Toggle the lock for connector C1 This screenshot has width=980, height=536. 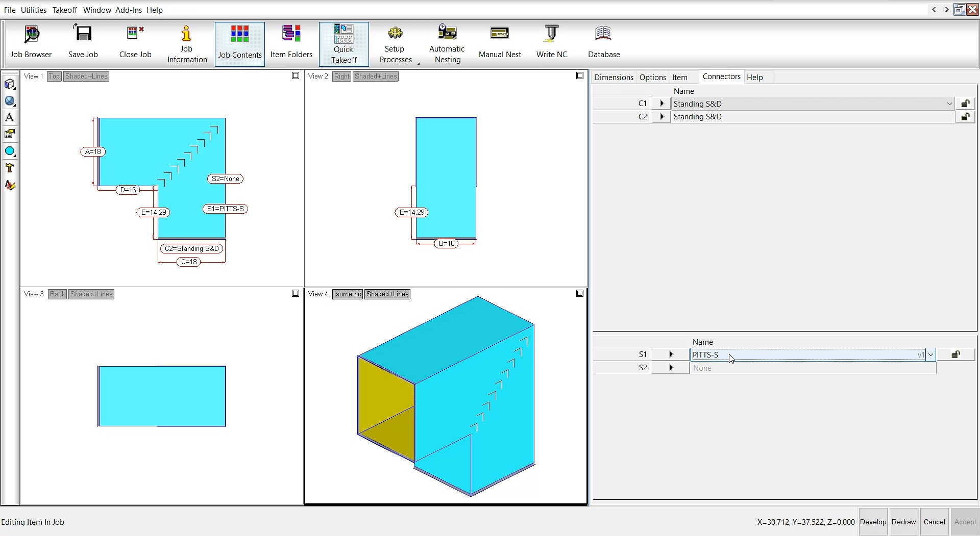[965, 104]
